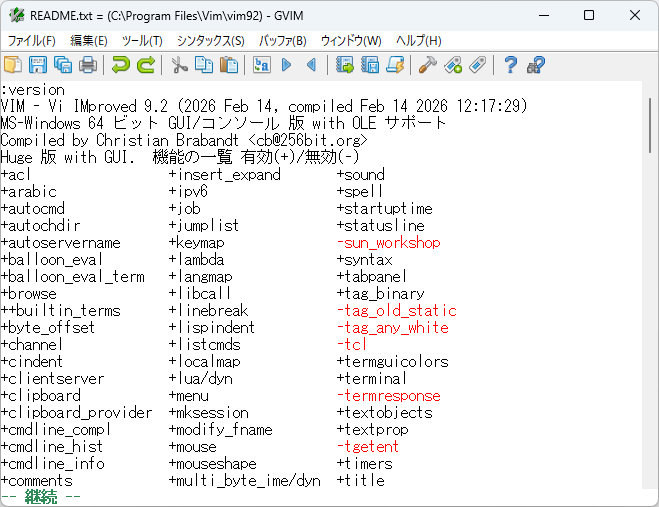Viewport: 659px width, 507px height.
Task: Click the -tag_old_static feature text
Action: pyautogui.click(x=397, y=311)
